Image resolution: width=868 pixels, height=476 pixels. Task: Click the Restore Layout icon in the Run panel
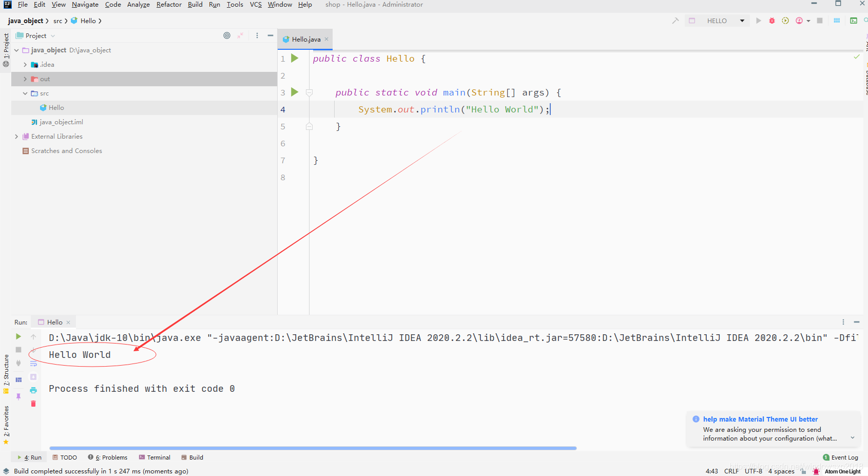point(18,380)
